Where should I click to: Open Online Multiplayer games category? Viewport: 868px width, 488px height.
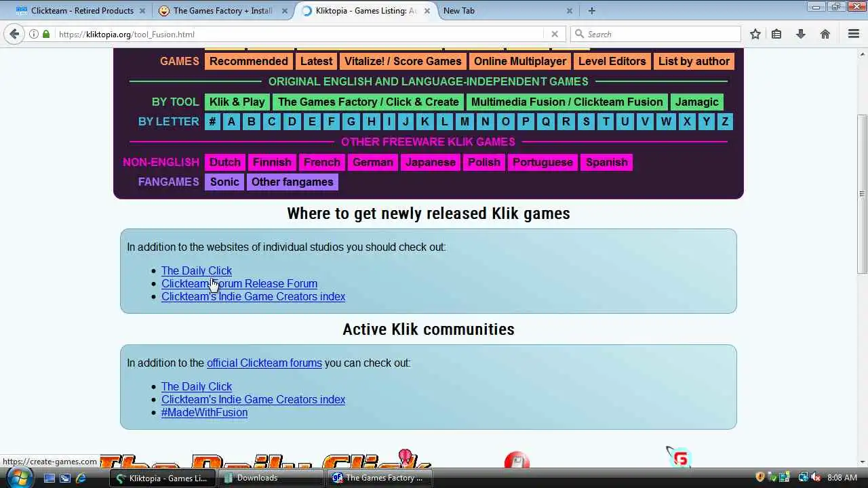tap(520, 61)
